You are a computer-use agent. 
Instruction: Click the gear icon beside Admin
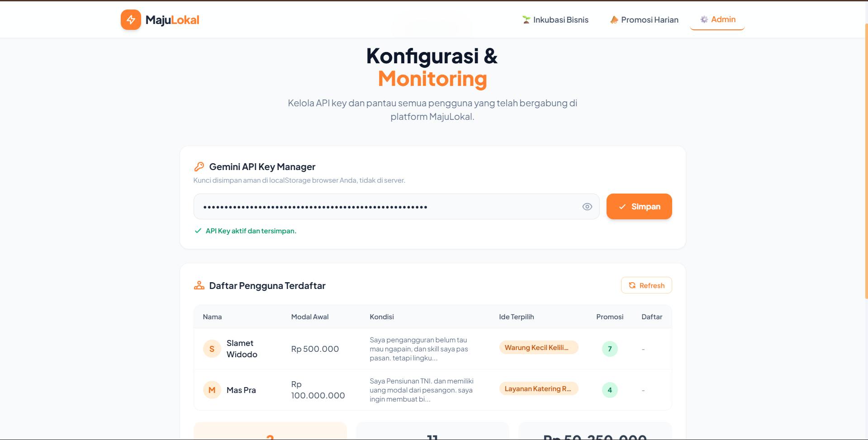pyautogui.click(x=704, y=19)
